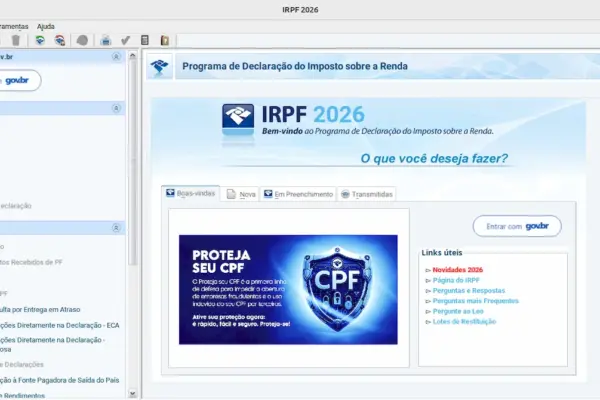Image resolution: width=600 pixels, height=400 pixels.
Task: Click the sidebar vertical scrollbar thumb
Action: (x=132, y=162)
